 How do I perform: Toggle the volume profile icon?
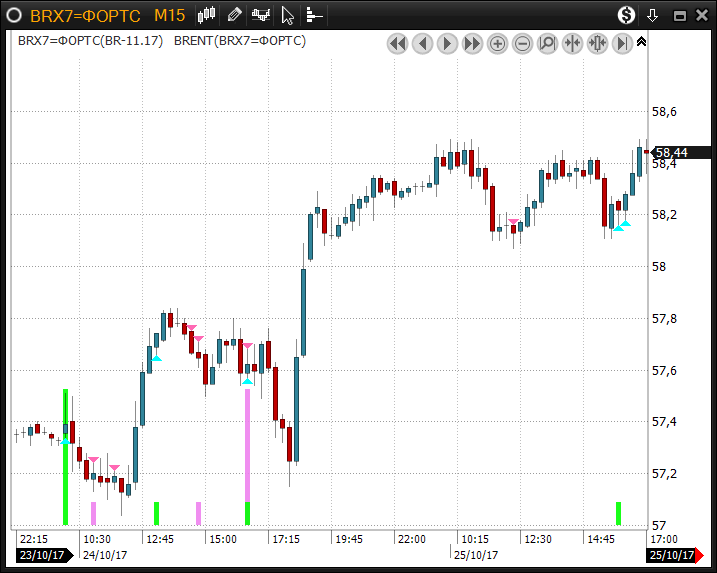(314, 15)
